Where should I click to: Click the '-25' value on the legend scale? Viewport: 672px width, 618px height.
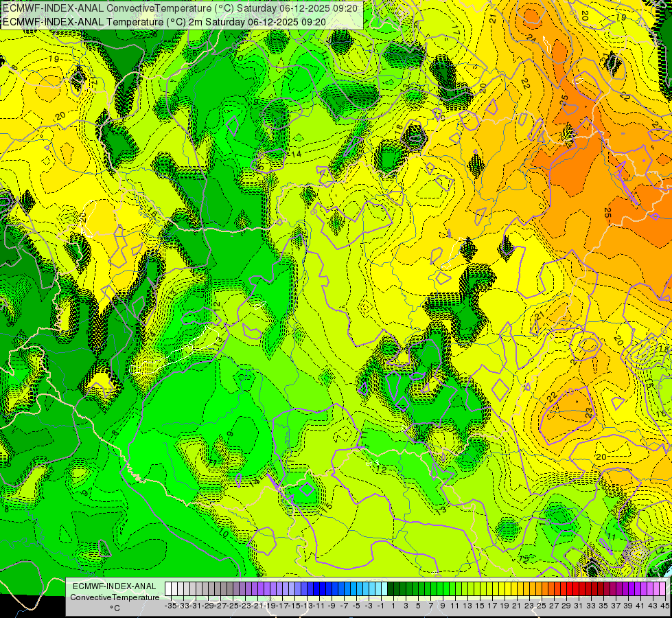click(x=233, y=606)
